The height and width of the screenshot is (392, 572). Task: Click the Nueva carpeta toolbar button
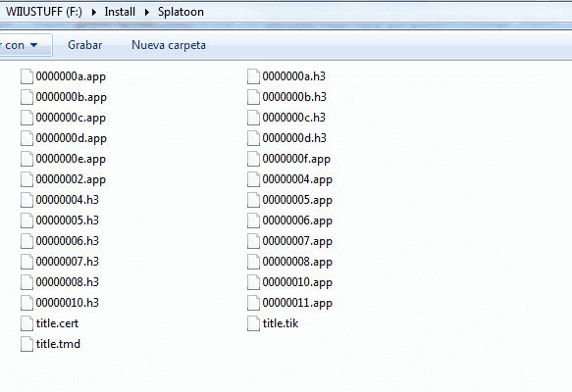(169, 45)
